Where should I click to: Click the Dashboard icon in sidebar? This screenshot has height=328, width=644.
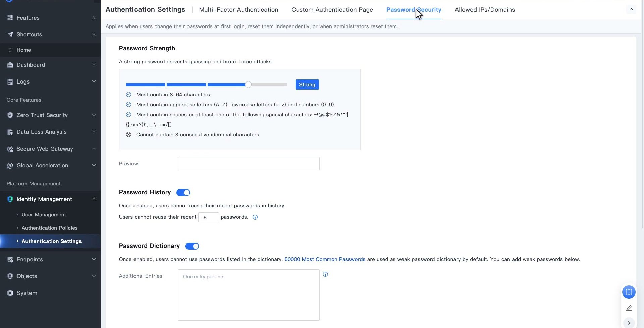pyautogui.click(x=10, y=65)
